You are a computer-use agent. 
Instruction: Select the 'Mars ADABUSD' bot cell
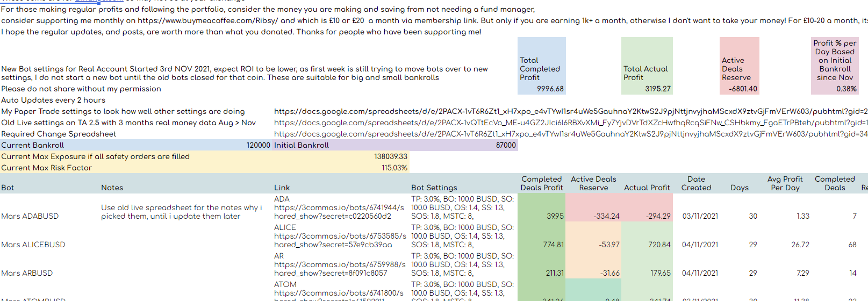click(x=30, y=216)
